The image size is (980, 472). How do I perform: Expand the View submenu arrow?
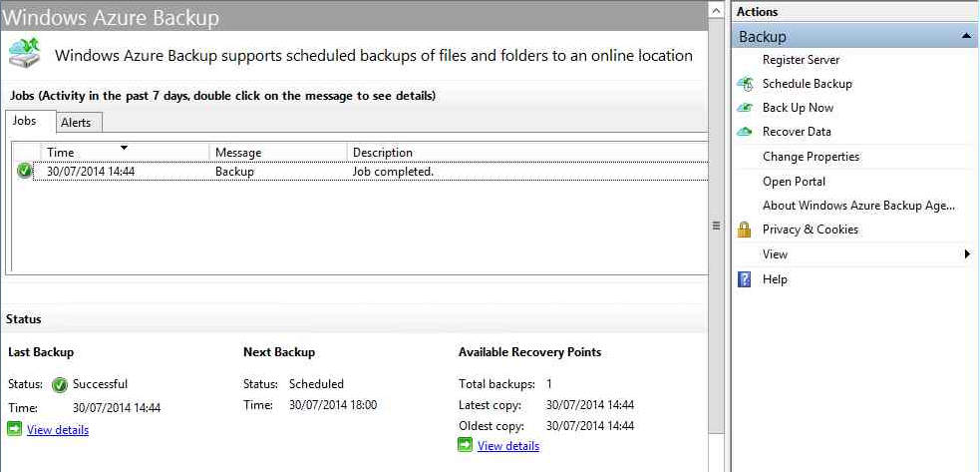(967, 254)
